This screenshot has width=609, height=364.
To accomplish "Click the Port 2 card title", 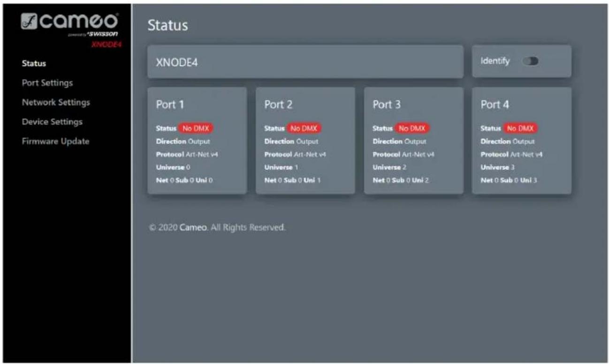I will point(278,105).
